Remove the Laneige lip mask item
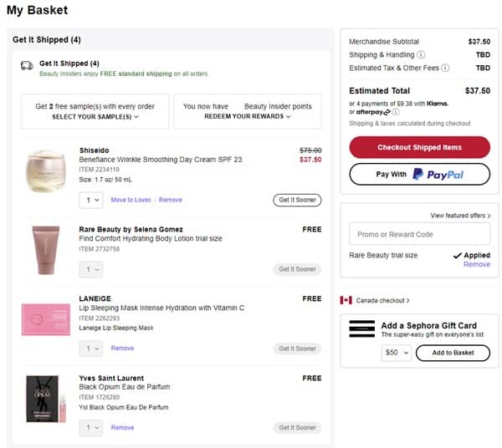The height and width of the screenshot is (448, 502). click(x=122, y=348)
